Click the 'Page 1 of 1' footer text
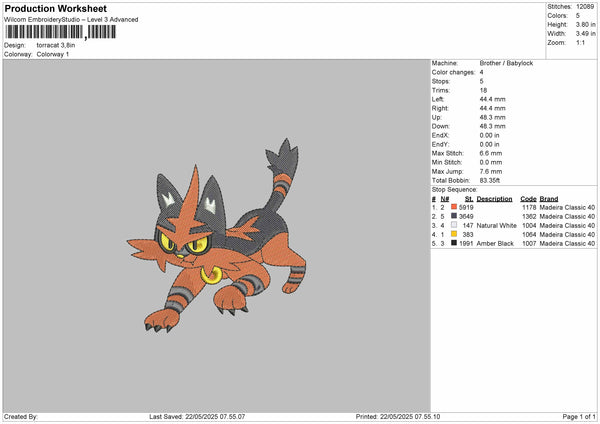Image resolution: width=600 pixels, height=424 pixels. click(579, 417)
